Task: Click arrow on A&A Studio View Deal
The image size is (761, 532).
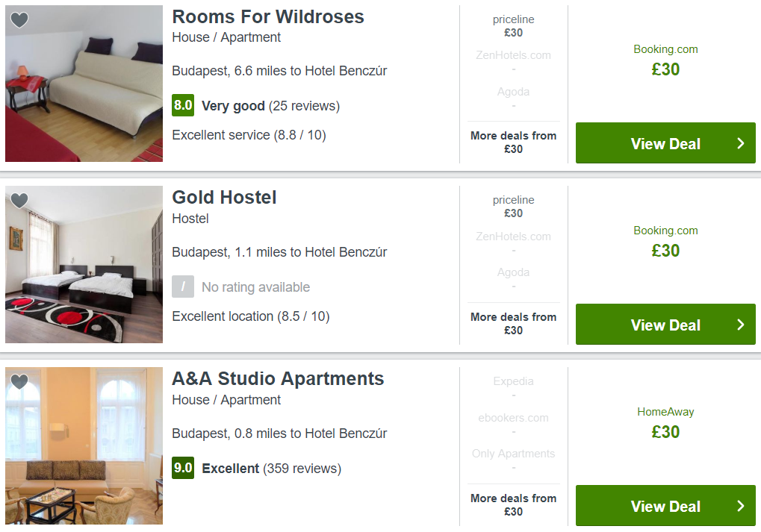Action: point(740,506)
